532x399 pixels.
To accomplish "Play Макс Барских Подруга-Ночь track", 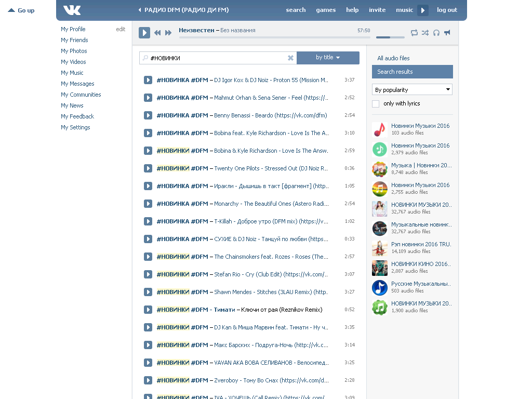I will pyautogui.click(x=148, y=345).
